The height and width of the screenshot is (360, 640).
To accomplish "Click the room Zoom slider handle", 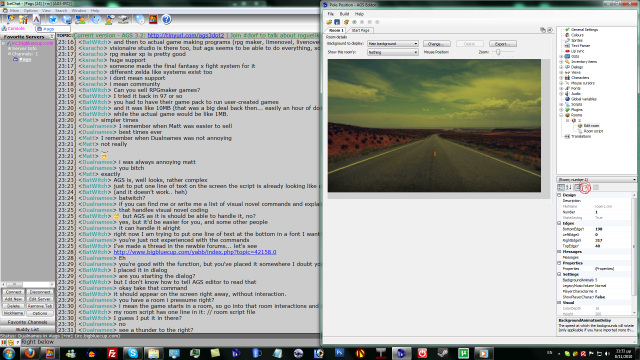I will pos(498,52).
